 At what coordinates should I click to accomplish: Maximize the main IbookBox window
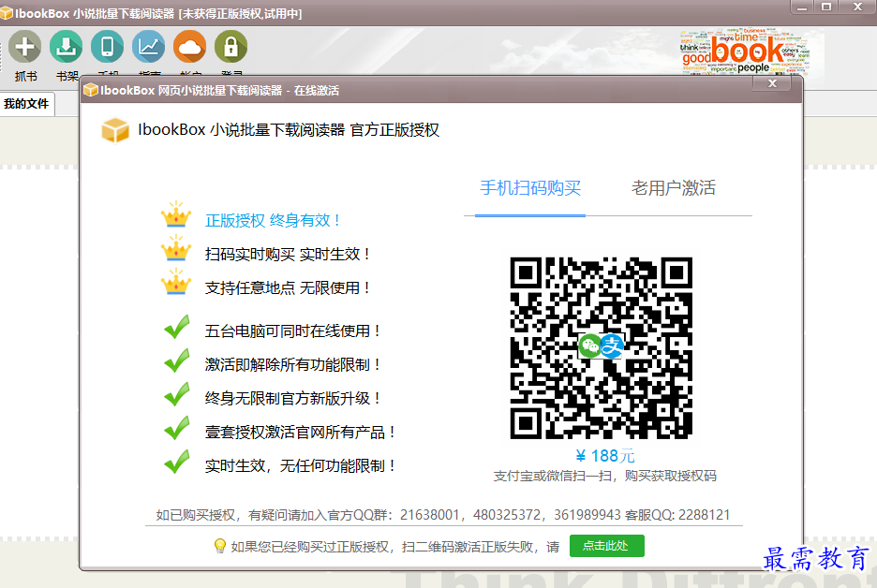pyautogui.click(x=826, y=7)
